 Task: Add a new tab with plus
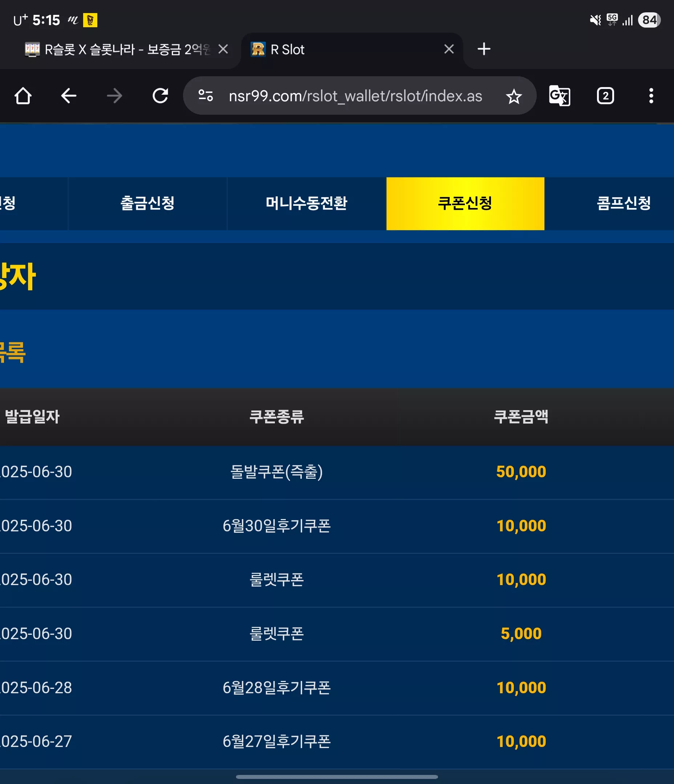pyautogui.click(x=484, y=49)
